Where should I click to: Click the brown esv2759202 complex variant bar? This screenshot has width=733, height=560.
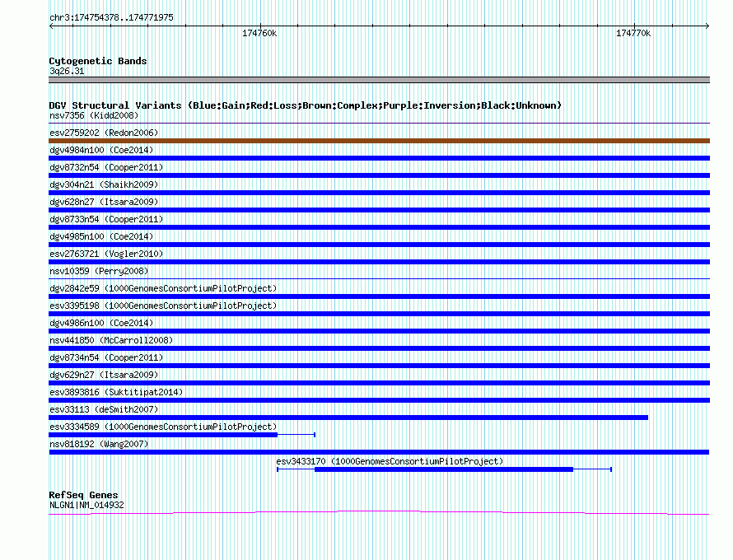point(379,141)
